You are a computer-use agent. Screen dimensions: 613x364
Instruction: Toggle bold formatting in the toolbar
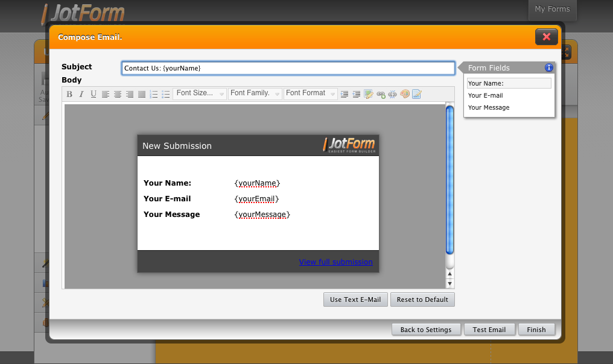pos(69,94)
